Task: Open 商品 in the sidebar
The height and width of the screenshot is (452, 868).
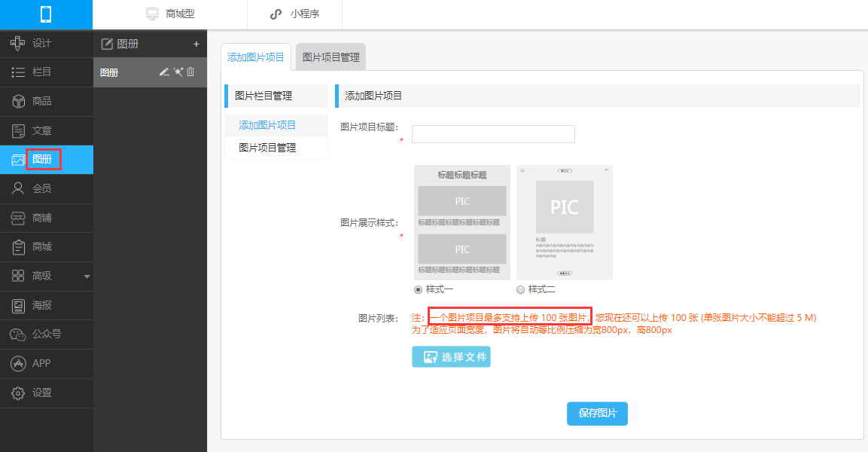Action: (x=47, y=102)
